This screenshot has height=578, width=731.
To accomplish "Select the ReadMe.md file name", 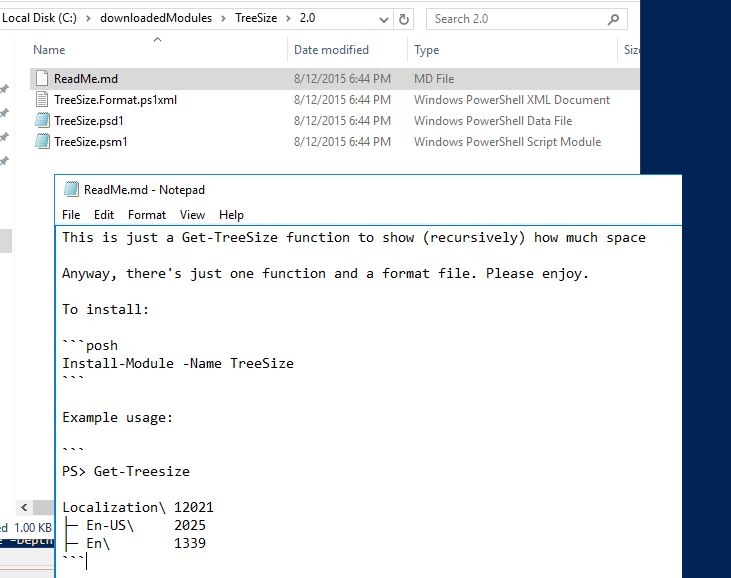I will 86,79.
